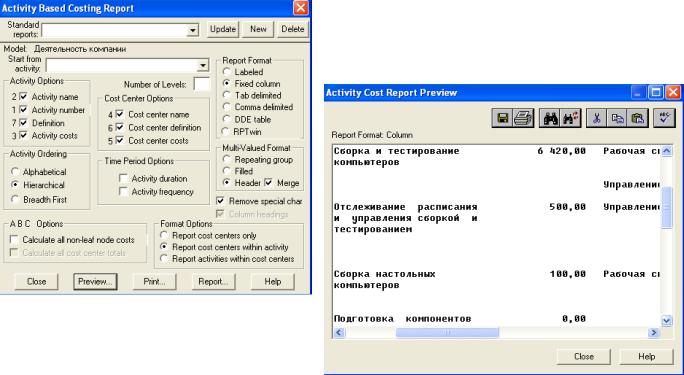Viewport: 684px width, 375px height.
Task: Click Close in the Costing Report dialog
Action: [x=36, y=282]
